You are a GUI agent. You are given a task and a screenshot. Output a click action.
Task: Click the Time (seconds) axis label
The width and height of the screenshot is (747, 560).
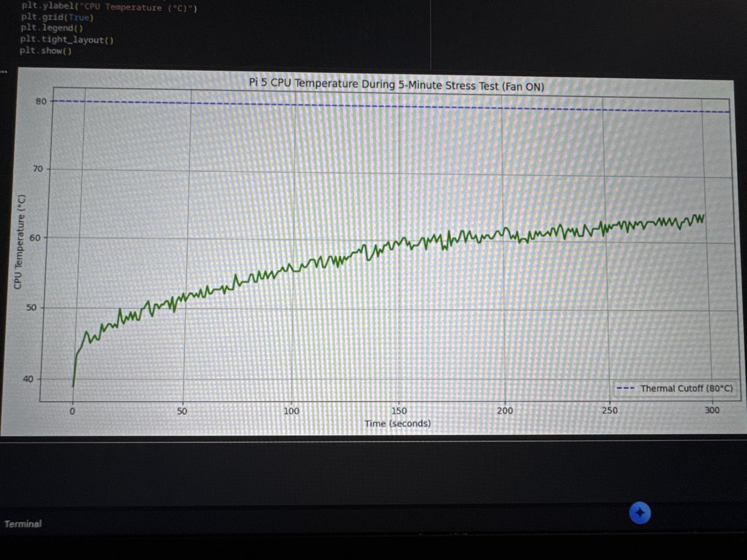point(398,423)
